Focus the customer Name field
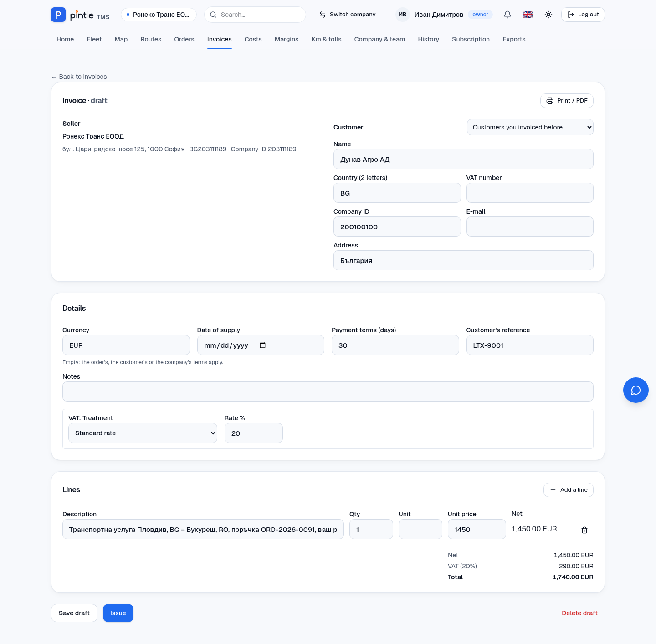Viewport: 656px width, 644px height. point(463,159)
